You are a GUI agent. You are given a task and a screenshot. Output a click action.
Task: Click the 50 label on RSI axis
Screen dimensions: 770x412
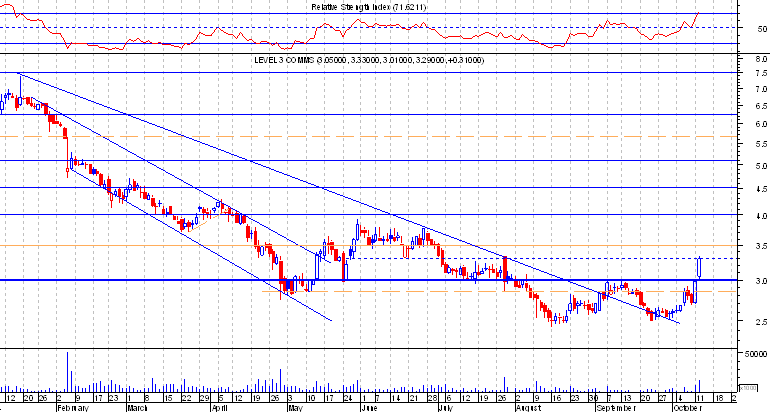pyautogui.click(x=762, y=29)
